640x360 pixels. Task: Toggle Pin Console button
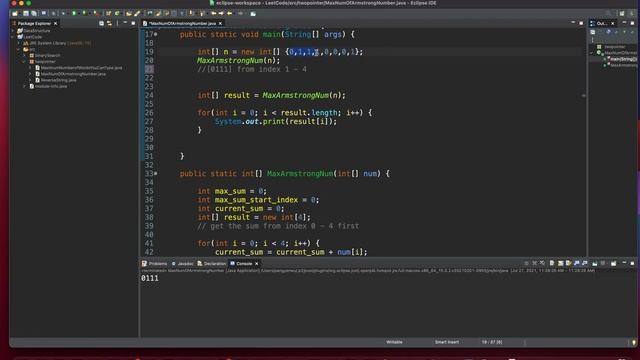(595, 263)
